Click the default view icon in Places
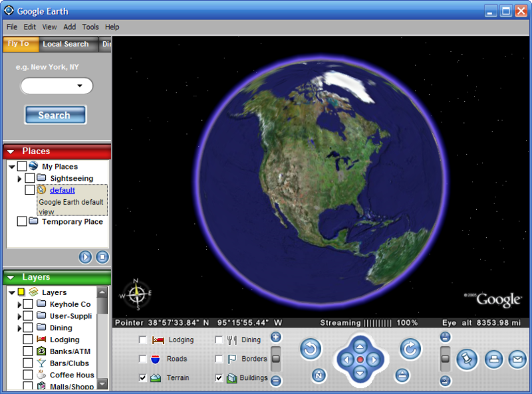This screenshot has width=532, height=394. coord(41,189)
